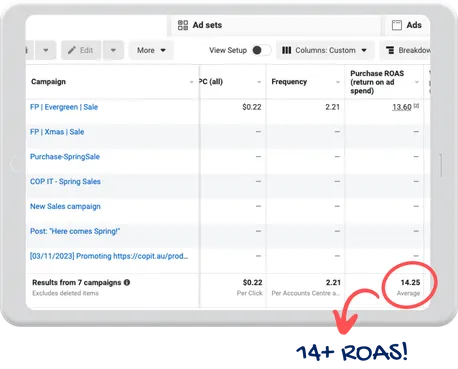
Task: Click info icon beside Results from 7 campaigns
Action: (127, 282)
